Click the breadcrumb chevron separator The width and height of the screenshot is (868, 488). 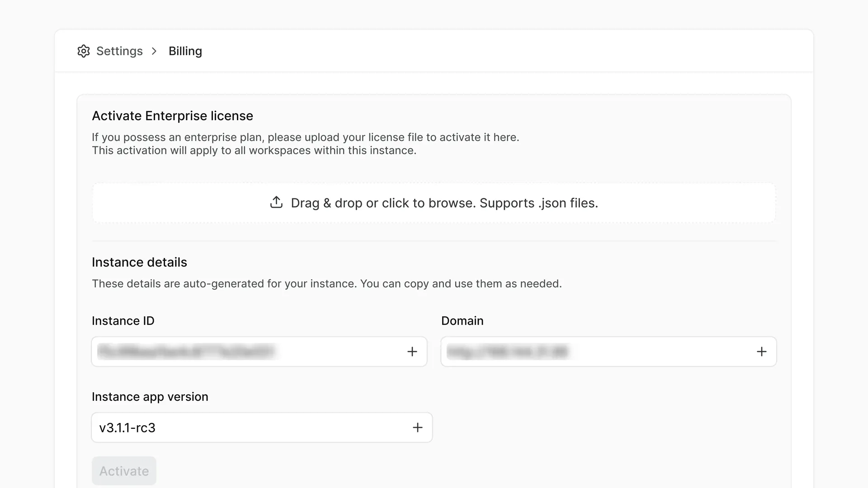[x=154, y=51]
